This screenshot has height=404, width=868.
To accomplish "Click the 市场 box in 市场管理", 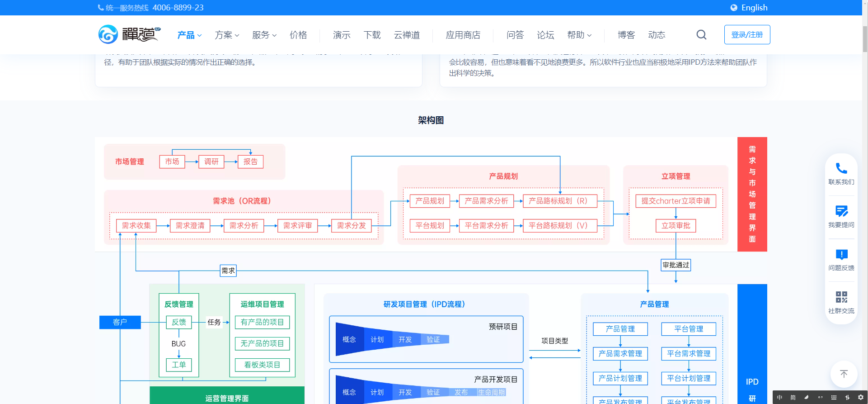I will [172, 162].
